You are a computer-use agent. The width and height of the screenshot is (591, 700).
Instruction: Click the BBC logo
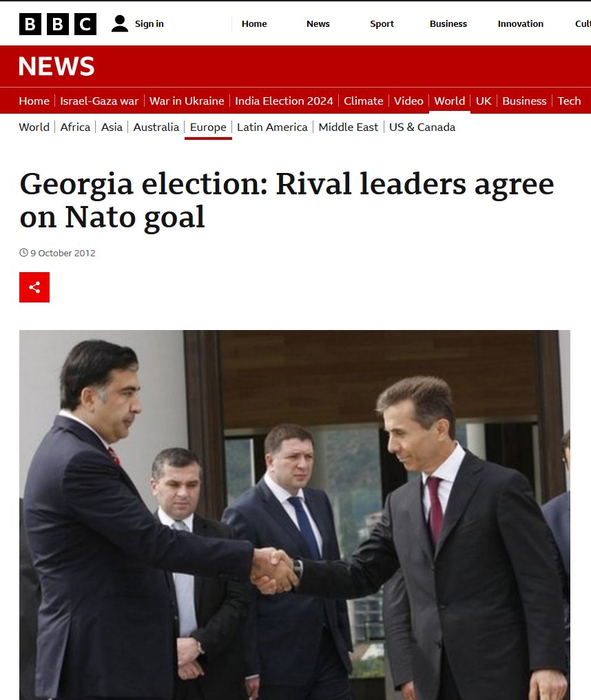pos(58,24)
